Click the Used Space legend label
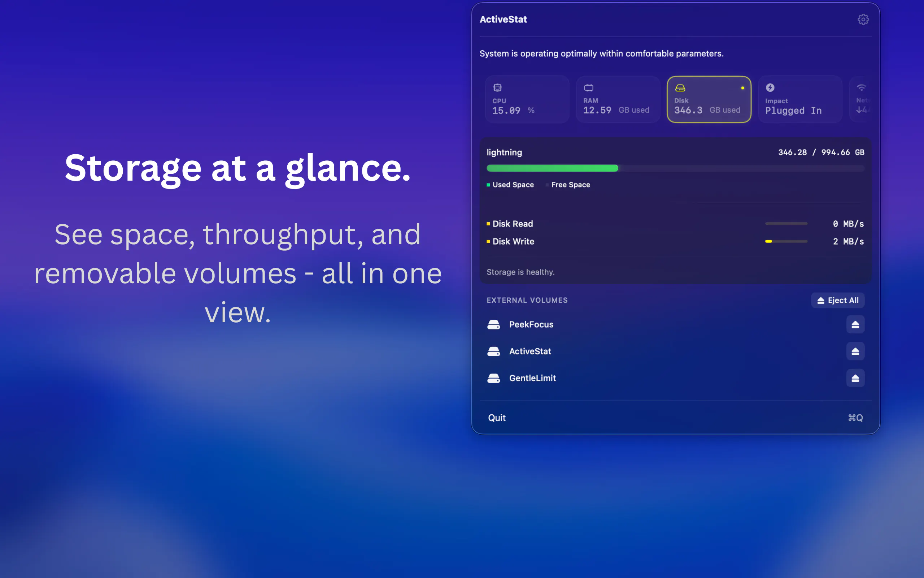Viewport: 924px width, 578px height. point(513,185)
